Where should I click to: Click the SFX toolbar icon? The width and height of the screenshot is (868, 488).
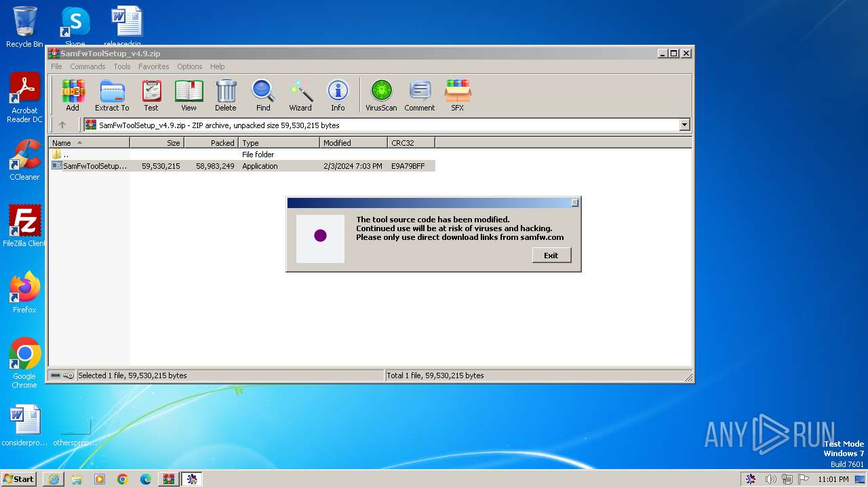tap(458, 95)
